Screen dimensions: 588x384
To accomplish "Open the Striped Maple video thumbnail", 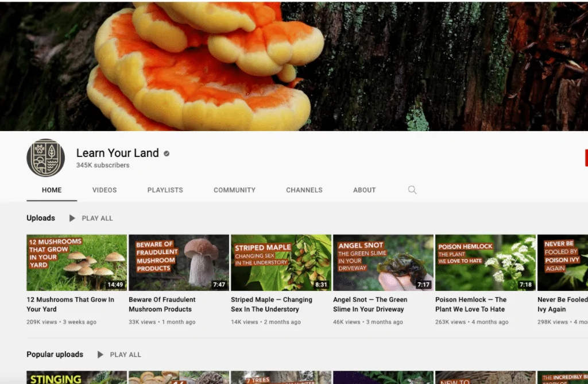I will coord(281,263).
